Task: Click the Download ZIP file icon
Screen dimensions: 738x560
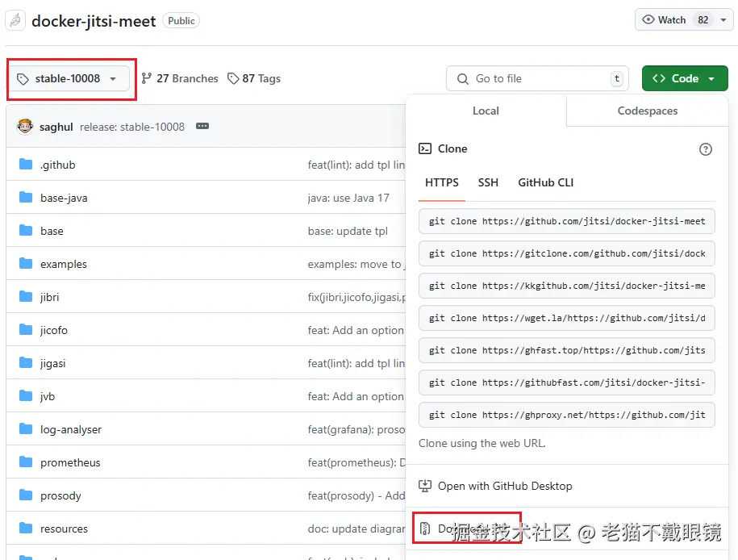Action: [x=425, y=529]
